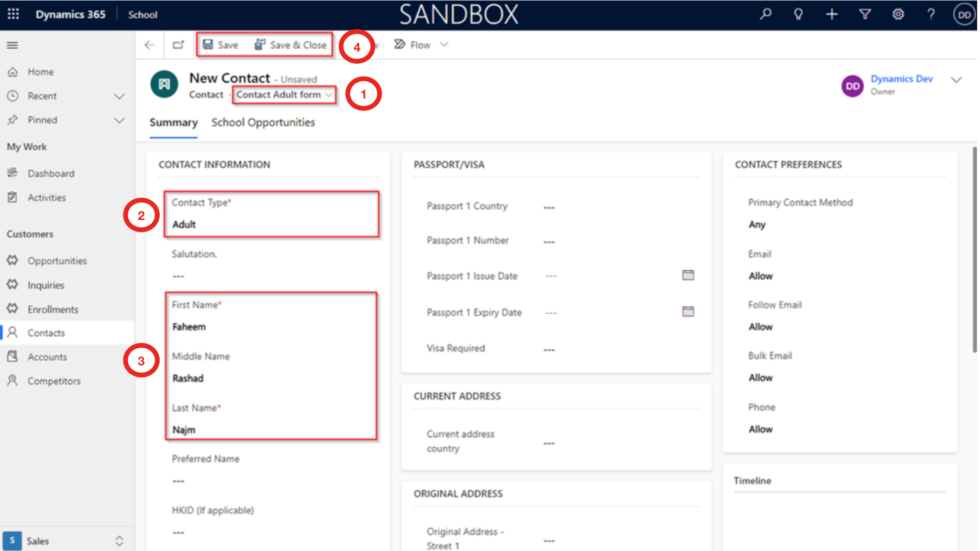
Task: Click the back arrow in command bar
Action: coord(149,45)
